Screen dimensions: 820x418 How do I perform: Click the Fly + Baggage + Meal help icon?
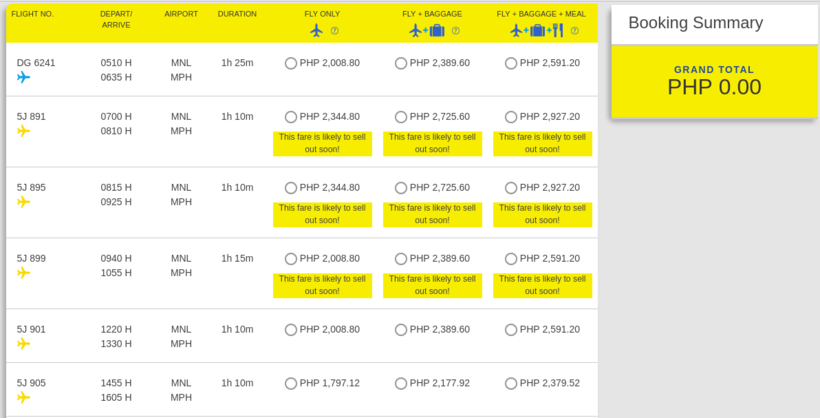[575, 31]
